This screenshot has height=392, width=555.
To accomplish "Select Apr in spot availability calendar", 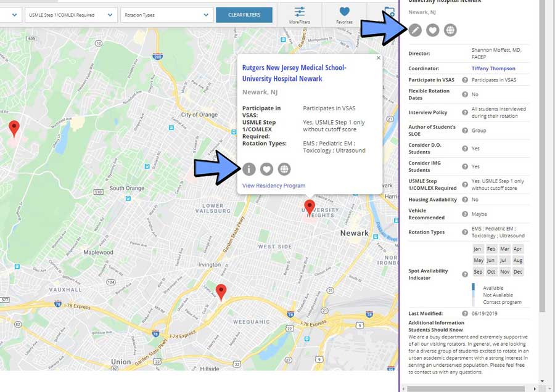I will (518, 249).
